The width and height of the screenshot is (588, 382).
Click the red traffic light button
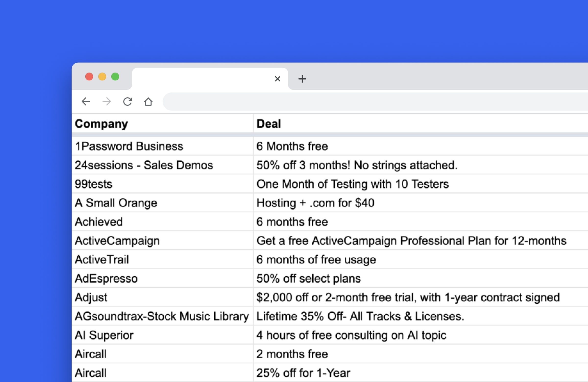(x=89, y=77)
